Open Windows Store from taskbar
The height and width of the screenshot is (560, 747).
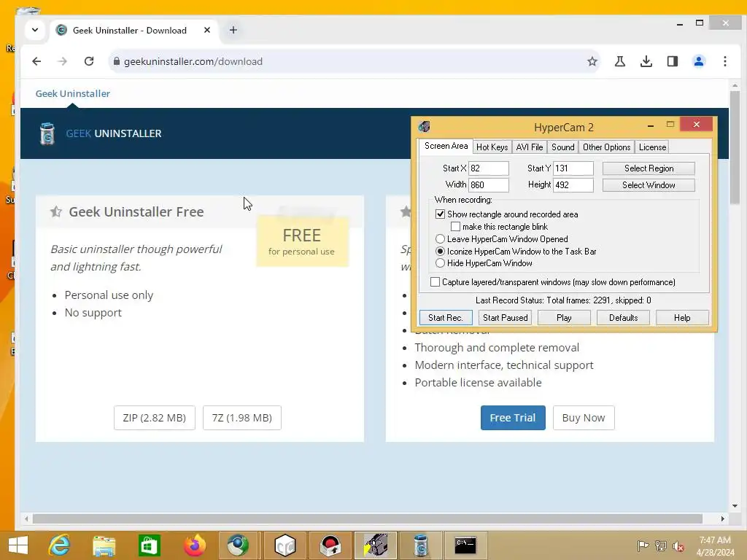coord(149,545)
